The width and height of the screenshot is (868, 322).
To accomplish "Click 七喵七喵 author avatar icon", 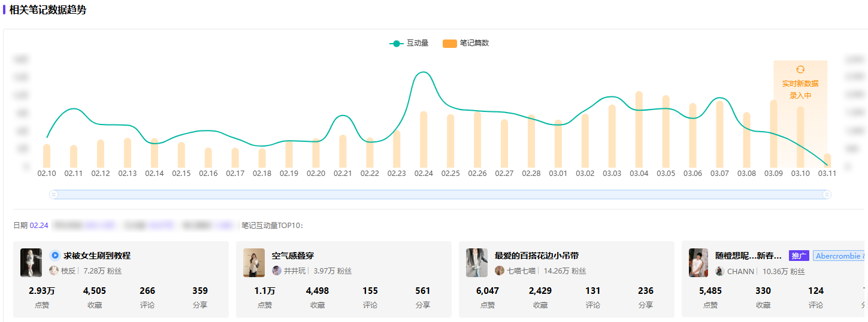I will click(x=500, y=271).
